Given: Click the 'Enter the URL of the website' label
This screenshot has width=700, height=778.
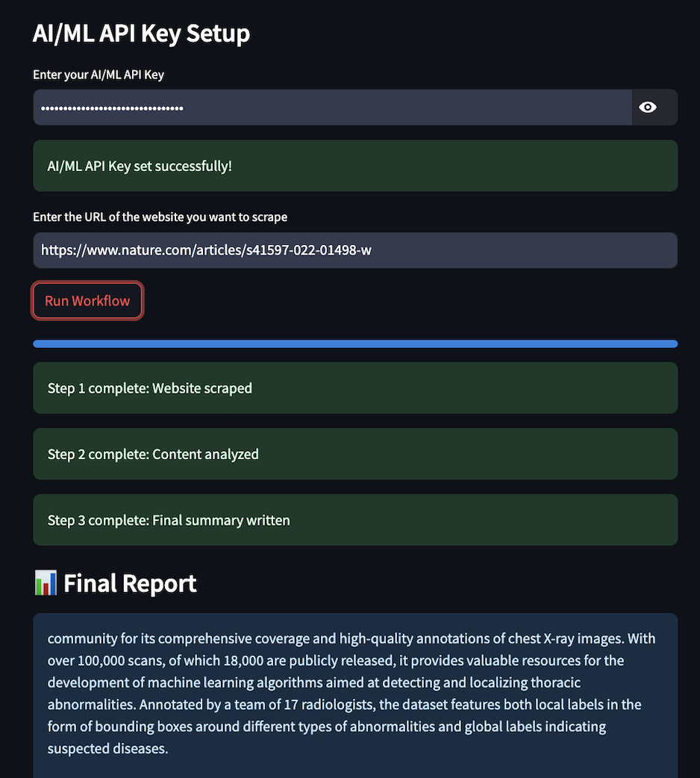Looking at the screenshot, I should pos(160,217).
